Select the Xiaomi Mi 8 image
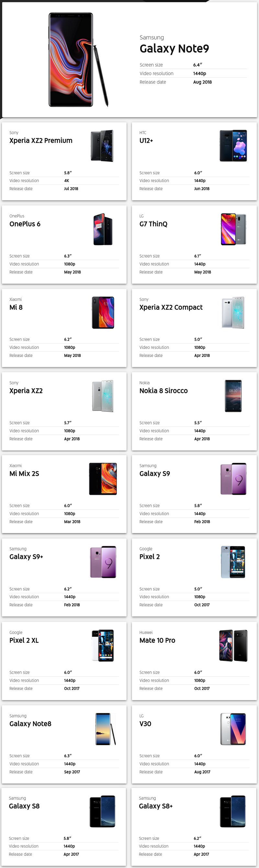Viewport: 259px width, 868px height. click(x=103, y=312)
